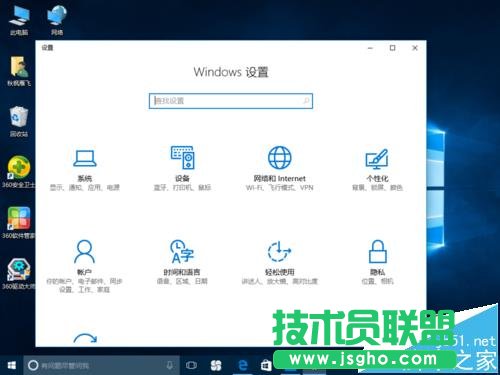This screenshot has height=375, width=500.
Task: Maximize the Settings window
Action: (x=393, y=48)
